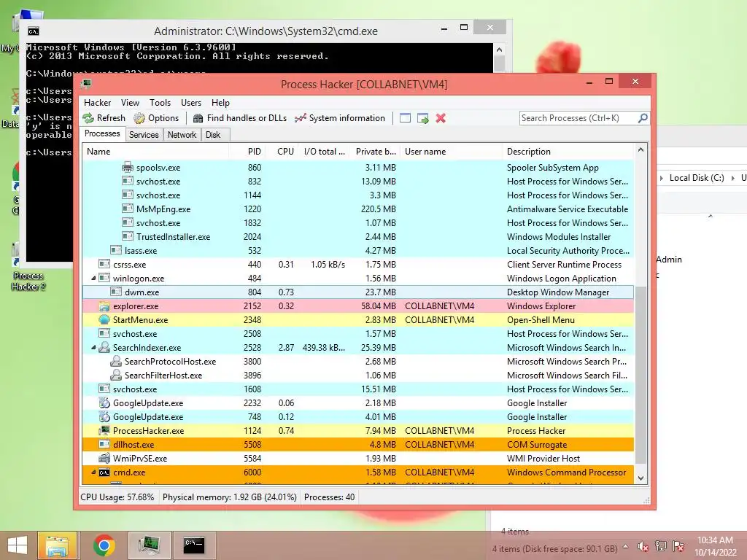747x560 pixels.
Task: Click SearchProtocolHost.exe row icon
Action: (x=116, y=361)
